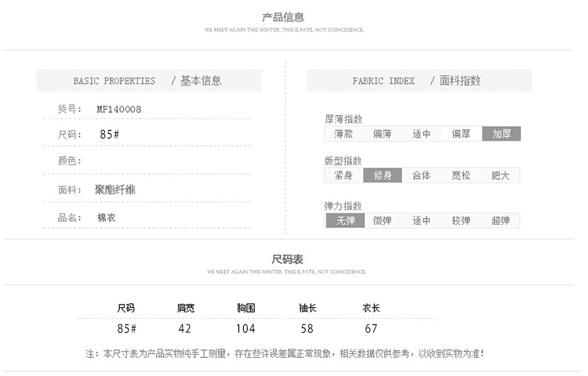Screen dimensions: 588x376
Task: Choose the 紧身 fit option
Action: coord(343,175)
